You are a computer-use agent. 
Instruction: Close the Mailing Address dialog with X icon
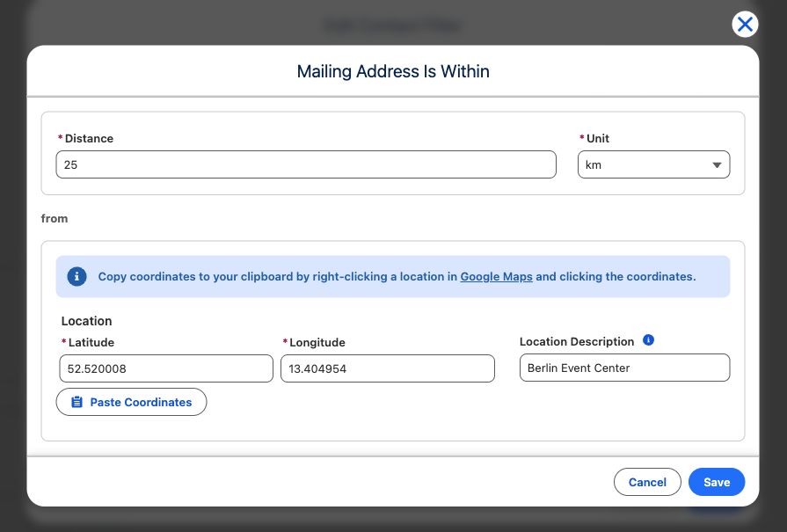pyautogui.click(x=745, y=24)
